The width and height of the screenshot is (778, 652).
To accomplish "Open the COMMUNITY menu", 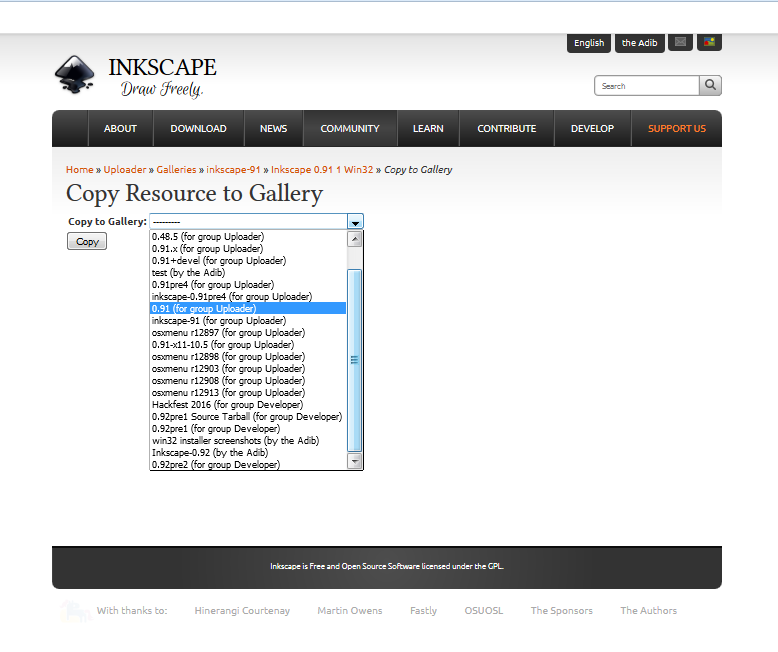I will (350, 129).
